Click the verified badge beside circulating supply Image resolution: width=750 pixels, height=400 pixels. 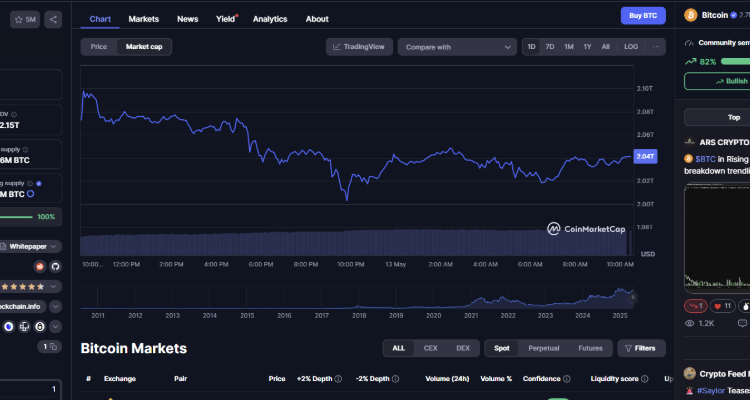tap(39, 183)
